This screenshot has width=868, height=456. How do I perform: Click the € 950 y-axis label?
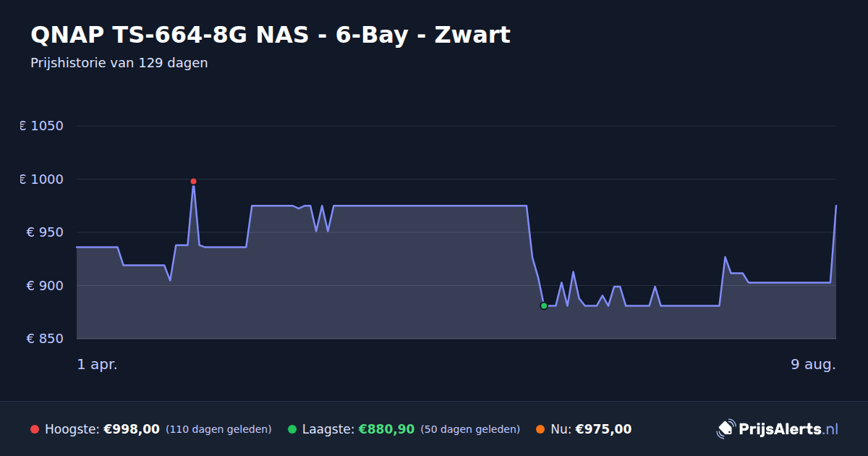tap(45, 232)
